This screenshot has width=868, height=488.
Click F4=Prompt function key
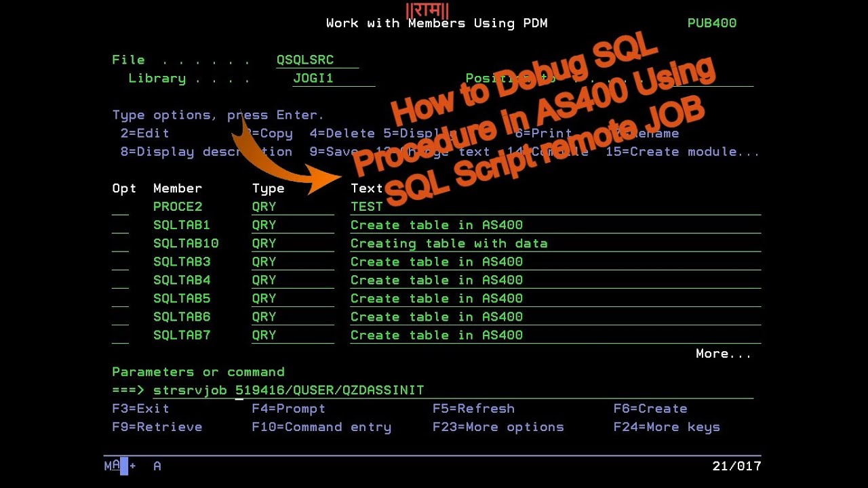[x=288, y=409]
